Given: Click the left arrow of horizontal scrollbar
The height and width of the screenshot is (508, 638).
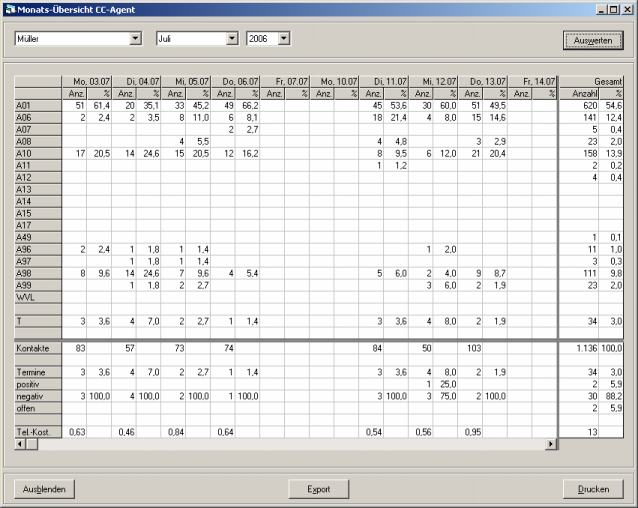Looking at the screenshot, I should [19, 444].
